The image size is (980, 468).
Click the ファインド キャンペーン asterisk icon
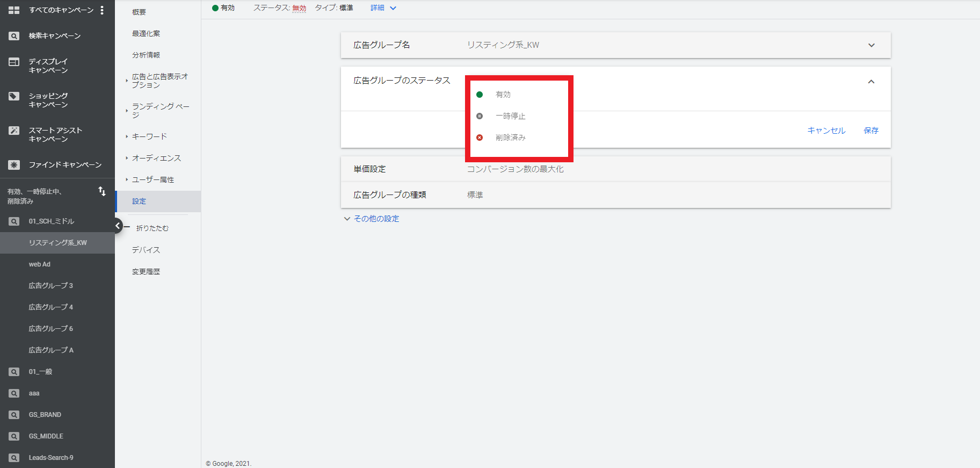coord(14,165)
